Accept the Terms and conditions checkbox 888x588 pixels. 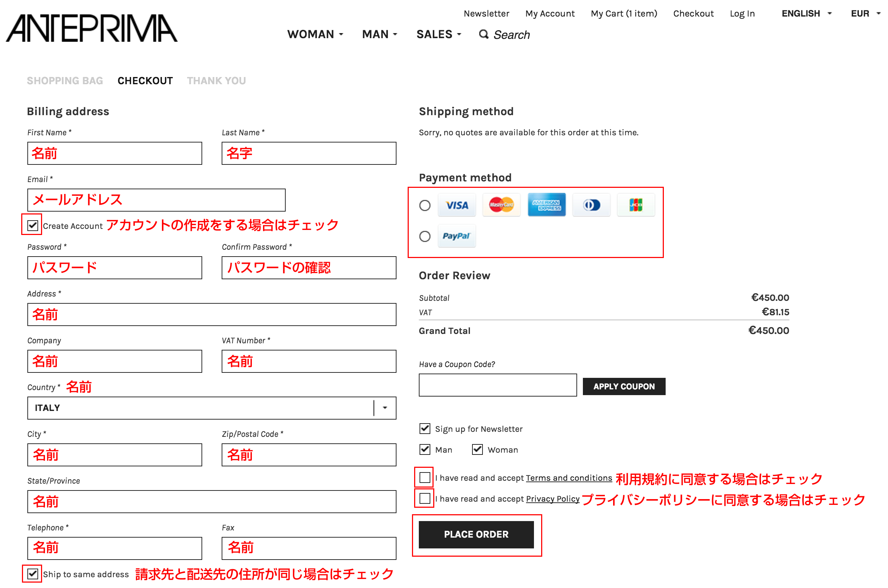pos(425,478)
